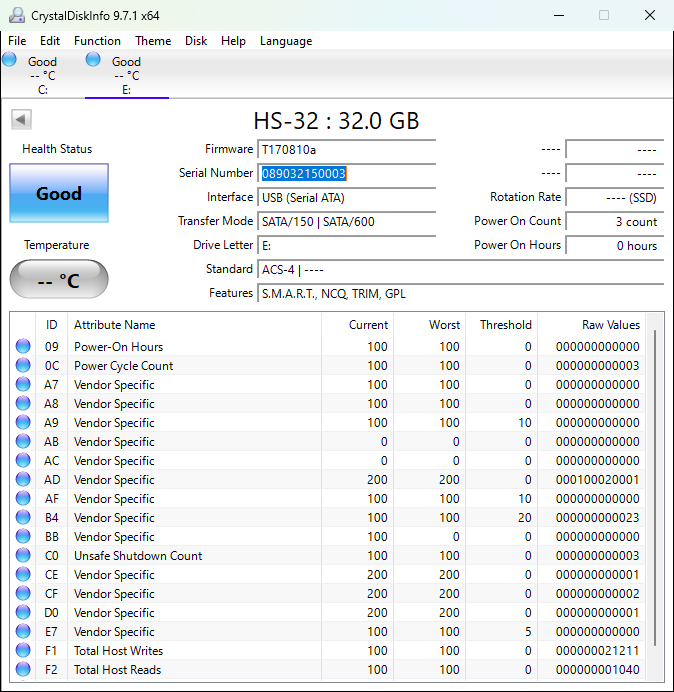
Task: Select the E: disk tab
Action: pyautogui.click(x=127, y=75)
